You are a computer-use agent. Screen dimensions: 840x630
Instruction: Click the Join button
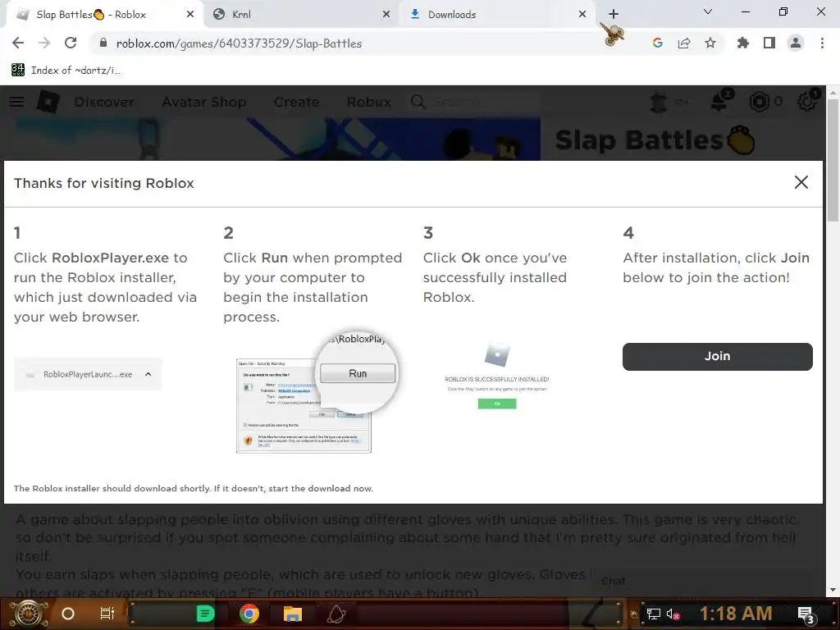tap(717, 356)
